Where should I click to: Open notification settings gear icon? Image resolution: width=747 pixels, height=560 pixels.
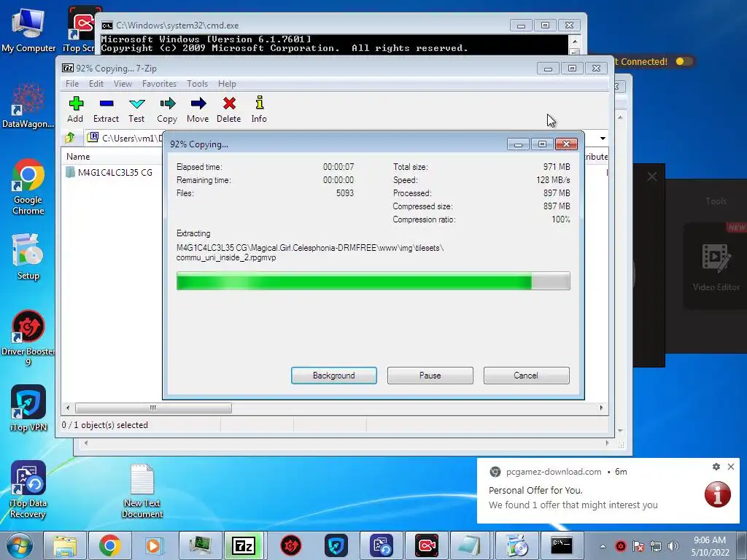[x=716, y=467]
